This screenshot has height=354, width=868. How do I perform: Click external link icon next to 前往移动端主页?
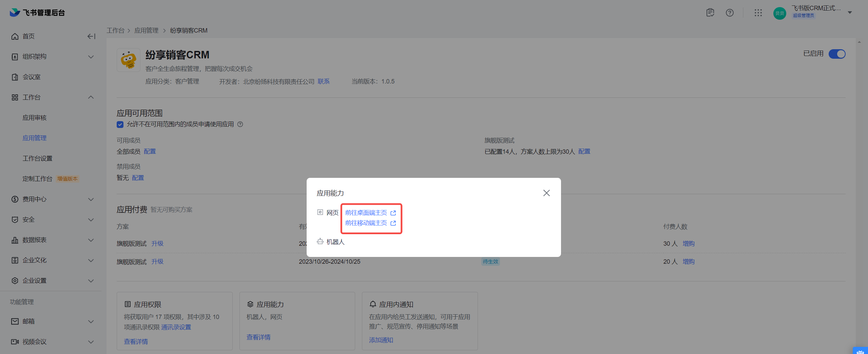pyautogui.click(x=393, y=223)
